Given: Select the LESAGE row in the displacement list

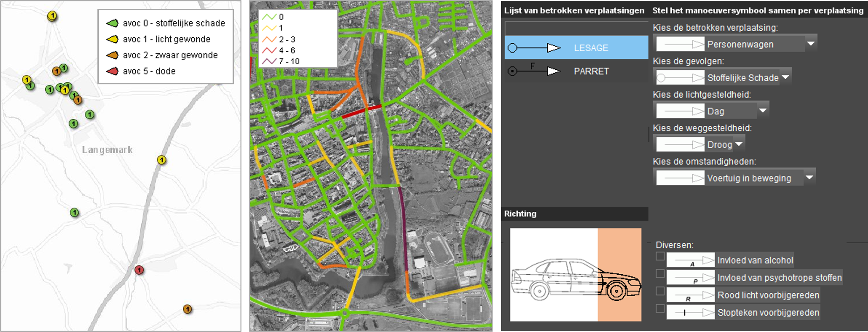Looking at the screenshot, I should point(576,47).
